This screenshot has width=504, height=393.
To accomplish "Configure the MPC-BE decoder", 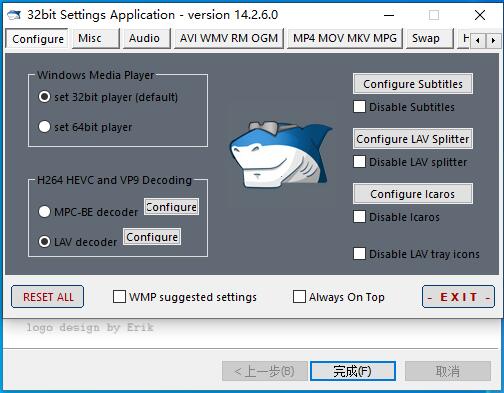I will 172,207.
